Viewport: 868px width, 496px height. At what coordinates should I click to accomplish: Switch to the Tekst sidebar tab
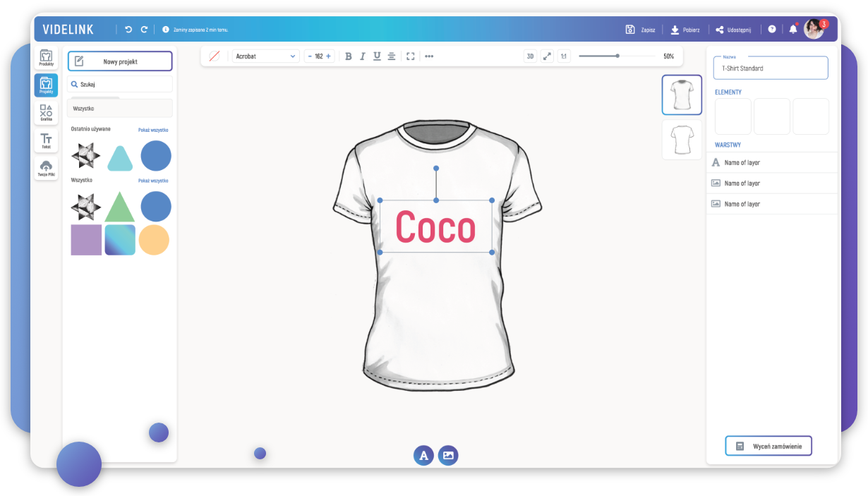(46, 140)
